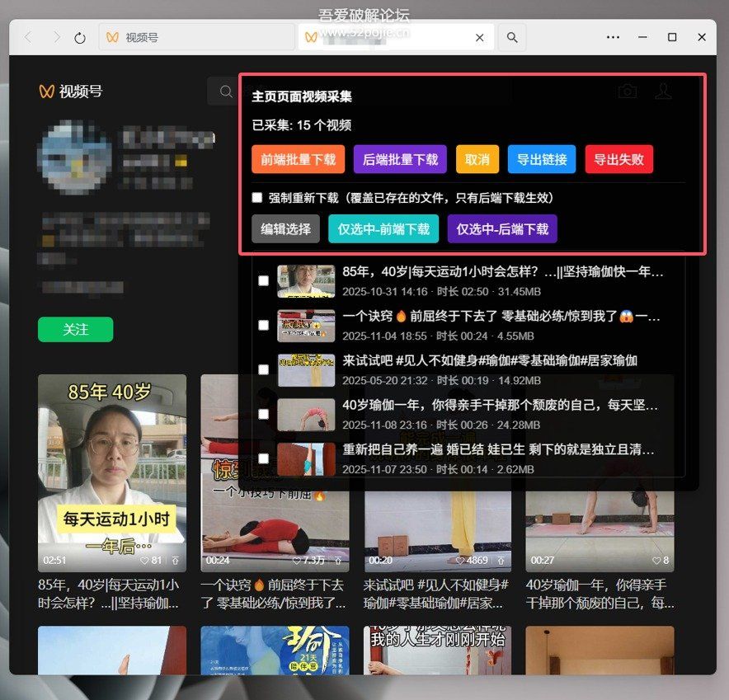Open 编辑选择 selection editor

285,228
